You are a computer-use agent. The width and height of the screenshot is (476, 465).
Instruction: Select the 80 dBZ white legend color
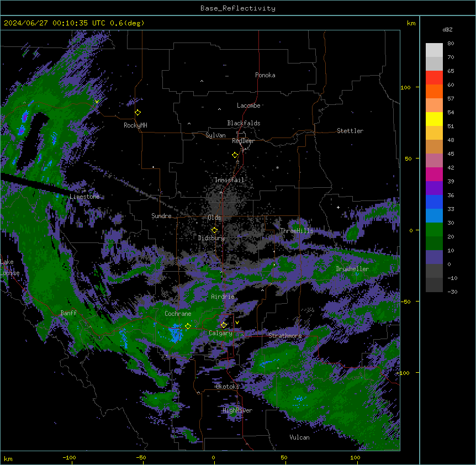click(x=434, y=50)
